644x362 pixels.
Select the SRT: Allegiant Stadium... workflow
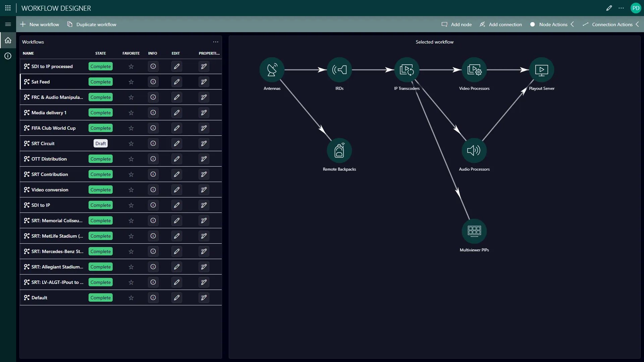tap(121, 267)
